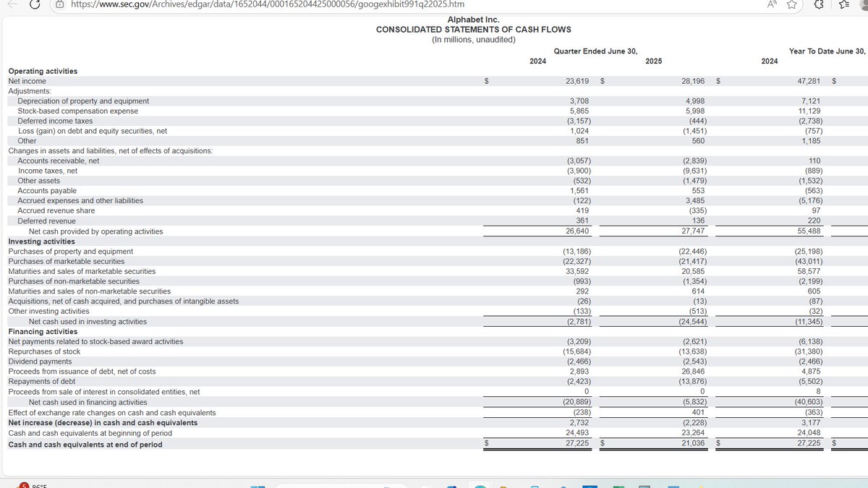Click 'Stock-based compensation expense' row label
868x488 pixels.
[x=77, y=111]
